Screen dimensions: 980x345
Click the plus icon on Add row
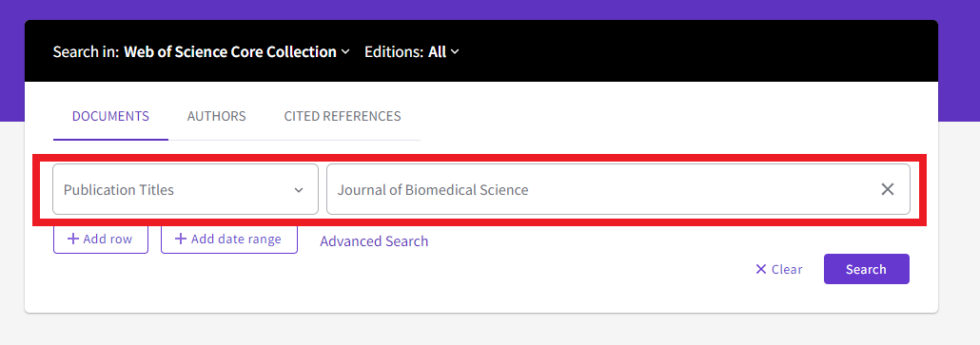[x=73, y=239]
